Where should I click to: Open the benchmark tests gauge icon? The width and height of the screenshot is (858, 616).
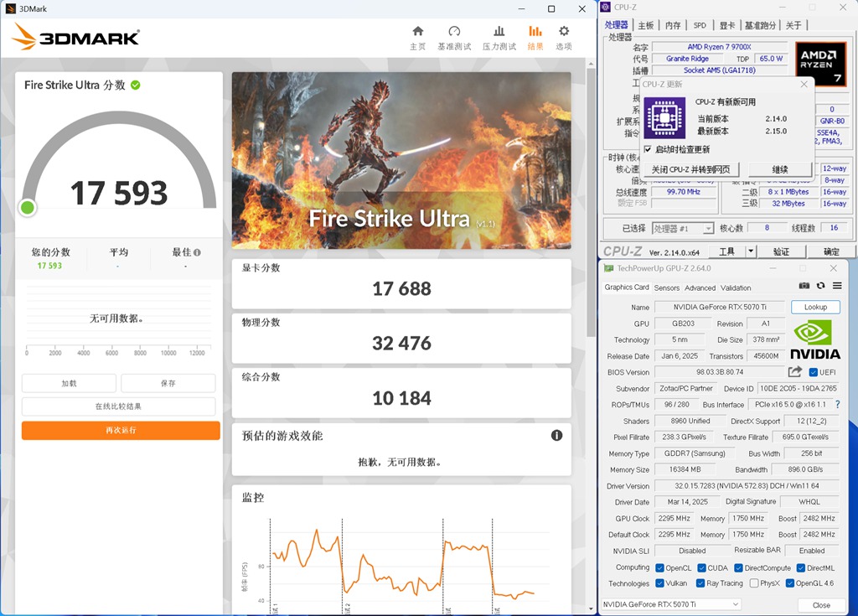[x=454, y=31]
